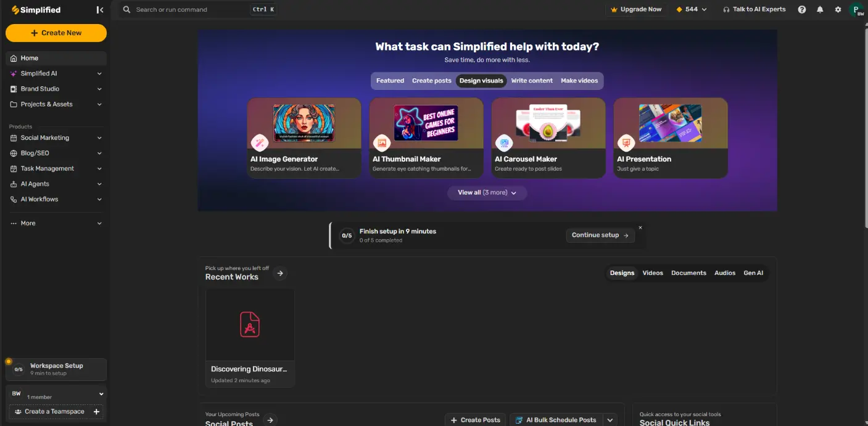Click the help question mark icon
This screenshot has width=868, height=426.
click(x=802, y=9)
